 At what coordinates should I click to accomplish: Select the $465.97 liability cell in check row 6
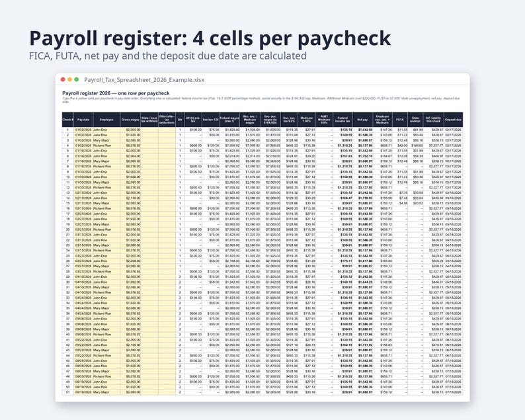[434, 156]
